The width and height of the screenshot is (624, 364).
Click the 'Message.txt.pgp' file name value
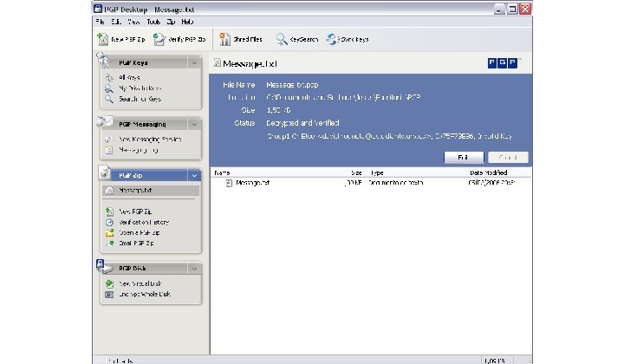pos(292,85)
